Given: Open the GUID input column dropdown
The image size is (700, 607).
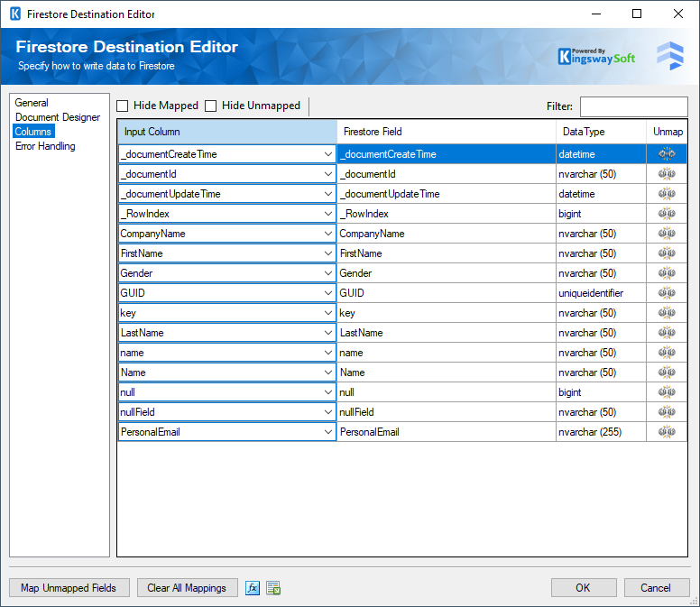Looking at the screenshot, I should pos(328,293).
